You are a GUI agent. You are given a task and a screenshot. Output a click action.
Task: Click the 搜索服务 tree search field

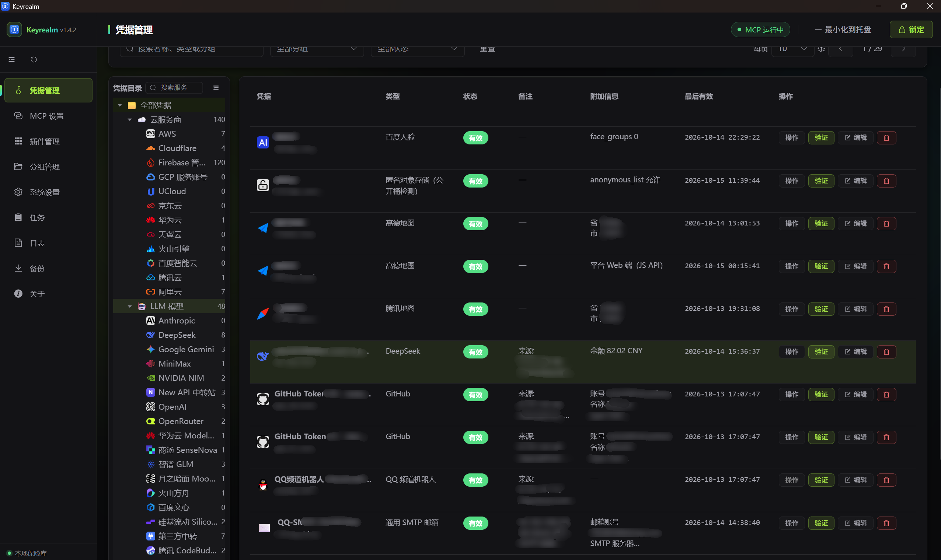(174, 88)
